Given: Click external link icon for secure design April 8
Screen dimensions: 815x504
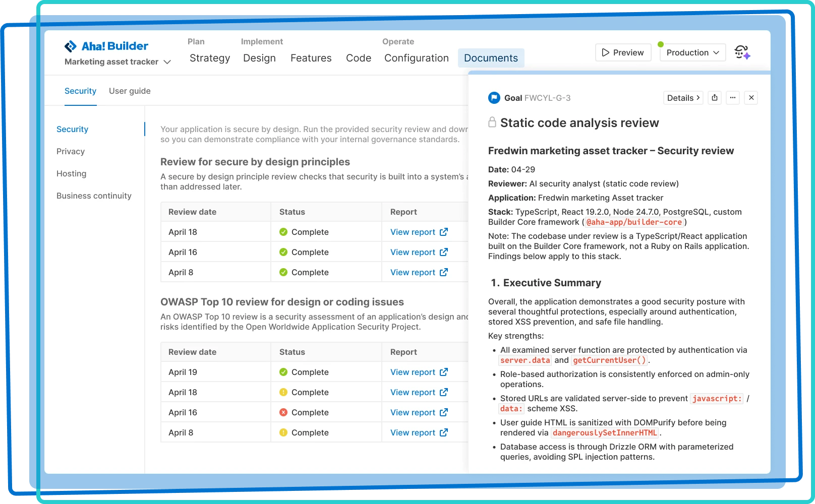Looking at the screenshot, I should pos(444,272).
